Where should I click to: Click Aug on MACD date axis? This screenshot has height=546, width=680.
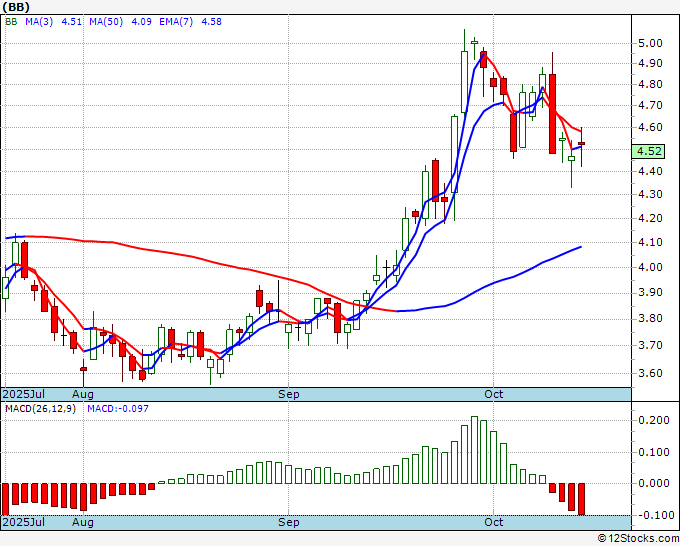coord(83,522)
